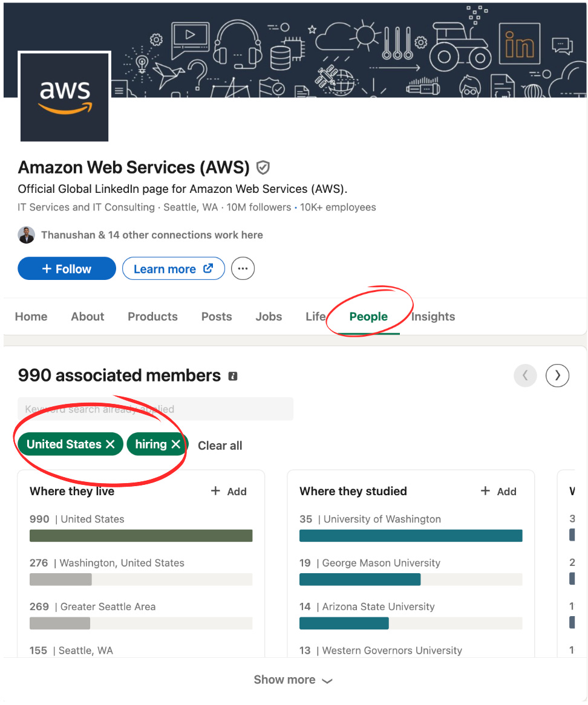This screenshot has width=588, height=705.
Task: Click '13 | Western Governors University' entry
Action: point(381,651)
